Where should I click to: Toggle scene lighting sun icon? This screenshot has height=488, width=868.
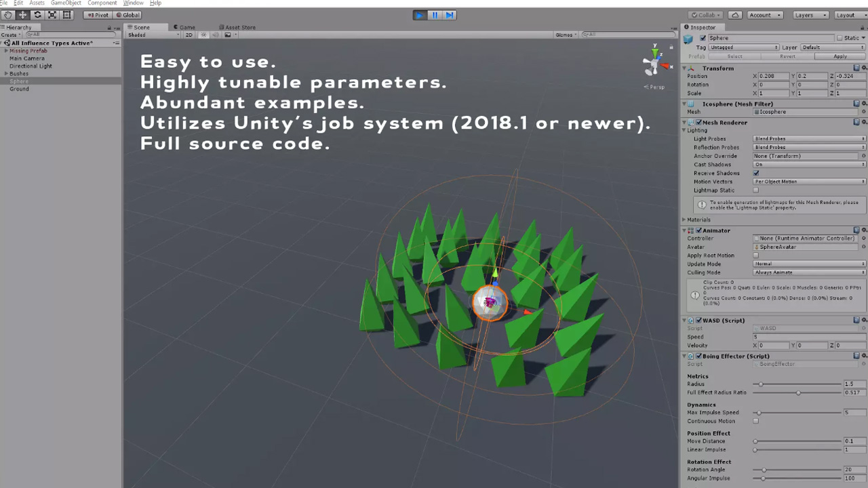[203, 35]
